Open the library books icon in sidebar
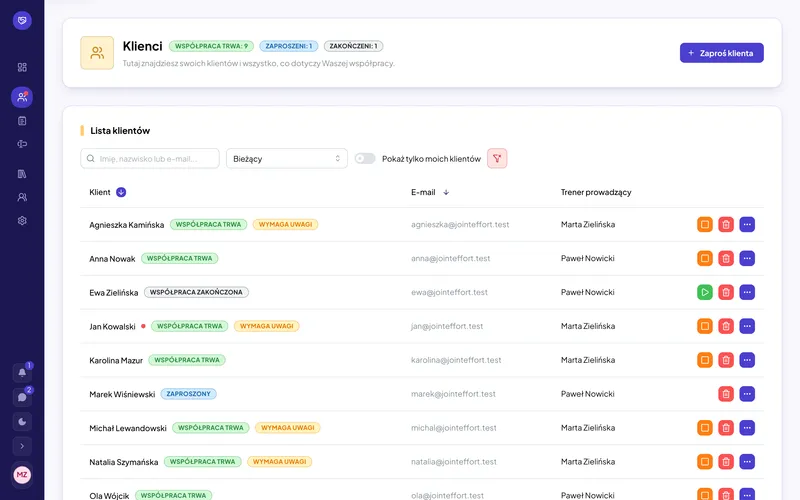This screenshot has height=500, width=800. pyautogui.click(x=22, y=174)
